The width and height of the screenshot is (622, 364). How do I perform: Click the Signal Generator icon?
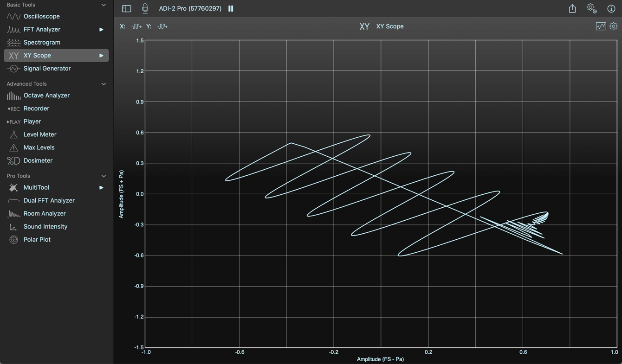(x=13, y=69)
